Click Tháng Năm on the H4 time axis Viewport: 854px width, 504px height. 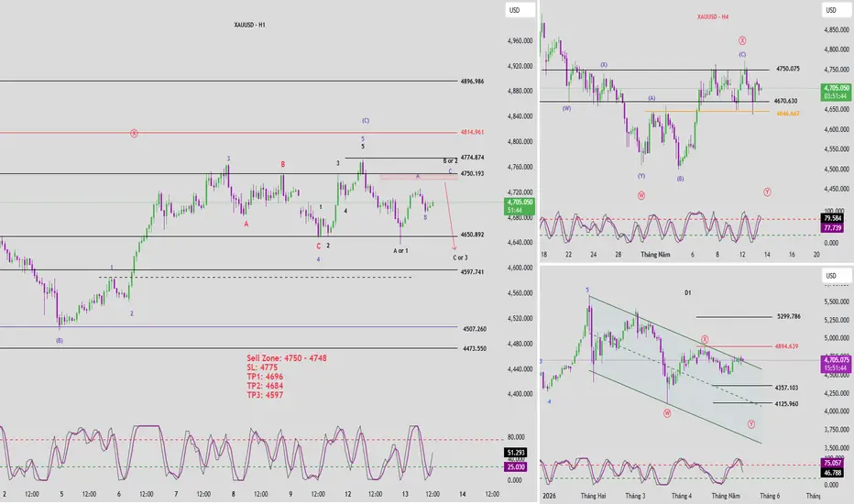655,255
